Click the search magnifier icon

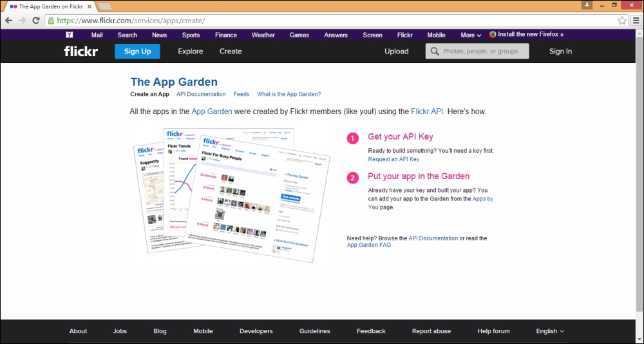click(434, 52)
